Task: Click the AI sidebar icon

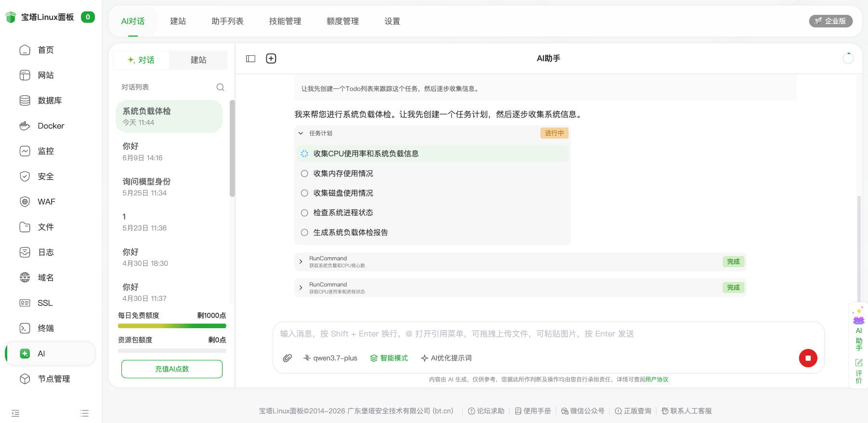Action: pos(25,354)
